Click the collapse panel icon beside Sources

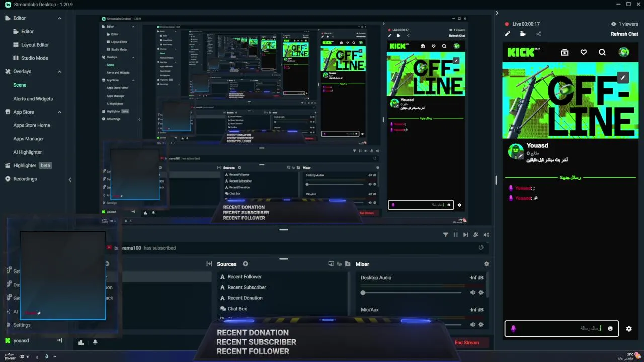click(209, 264)
